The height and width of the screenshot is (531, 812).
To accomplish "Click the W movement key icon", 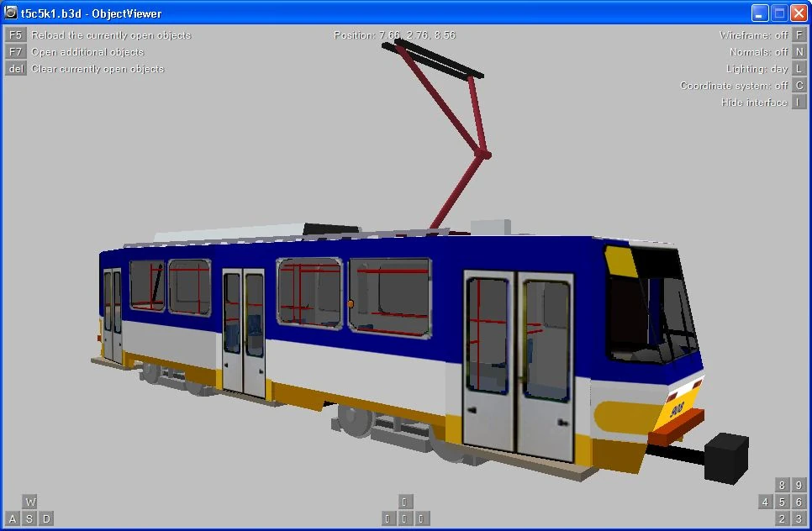I will [x=30, y=502].
